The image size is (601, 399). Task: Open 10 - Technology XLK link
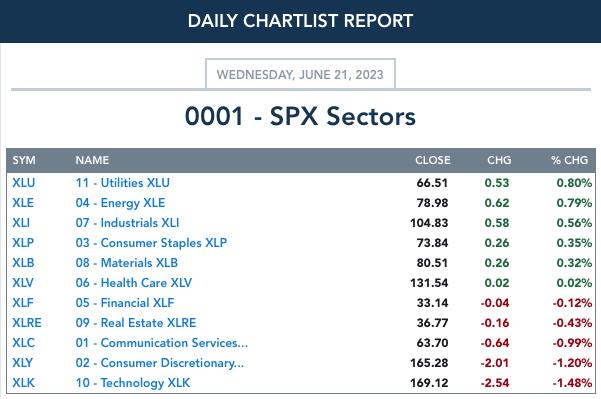[133, 383]
